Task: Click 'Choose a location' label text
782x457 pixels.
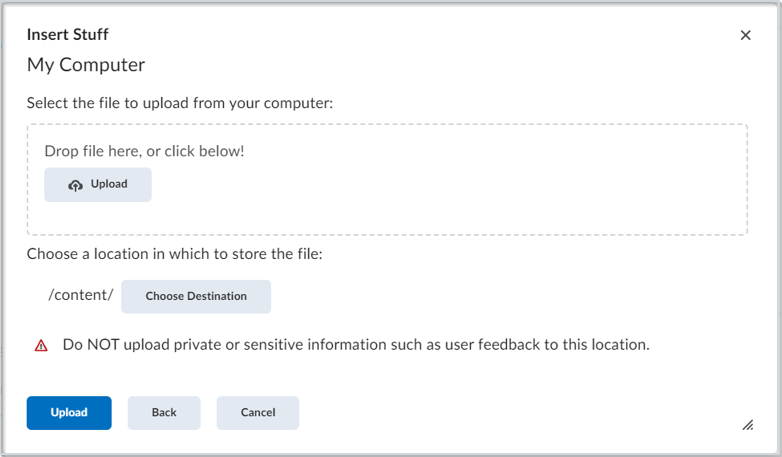Action: (x=175, y=254)
